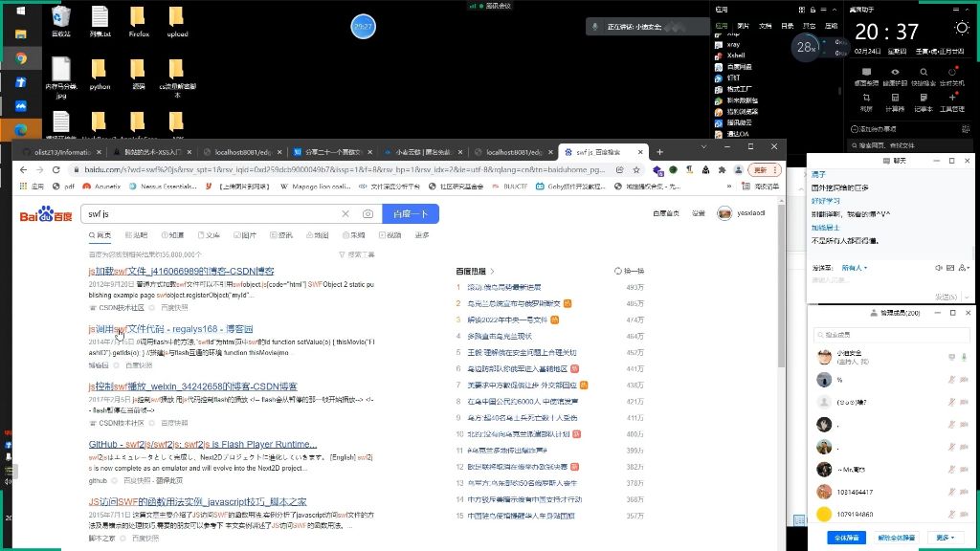Click the 百度一下 search button

[411, 213]
